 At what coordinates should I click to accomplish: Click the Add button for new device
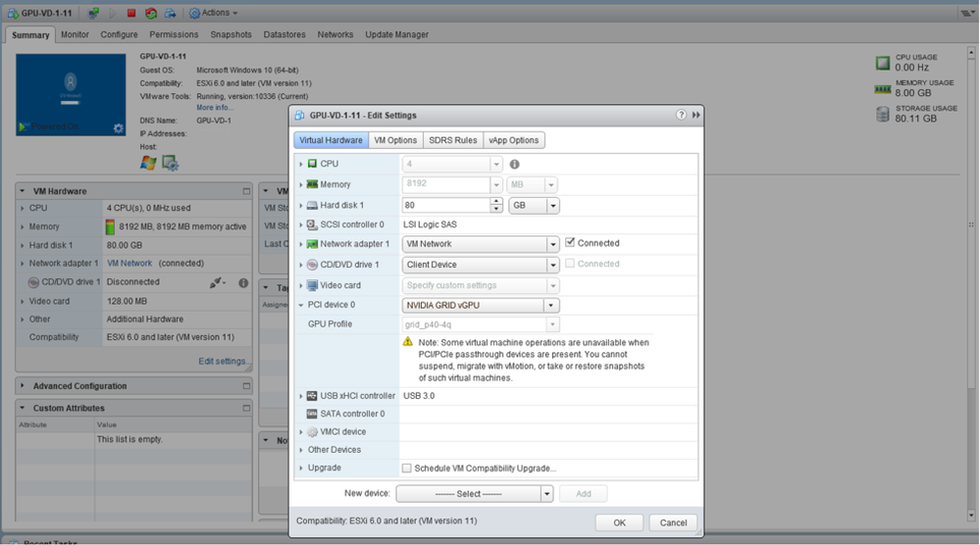tap(583, 494)
